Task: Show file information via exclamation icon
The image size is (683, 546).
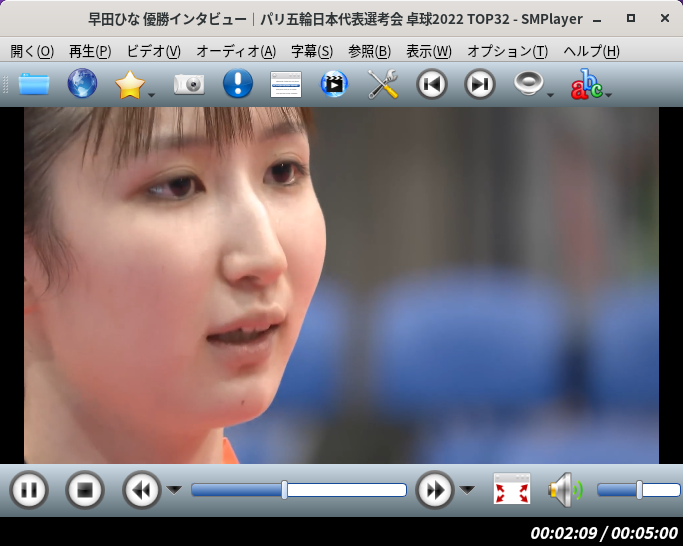Action: [238, 83]
